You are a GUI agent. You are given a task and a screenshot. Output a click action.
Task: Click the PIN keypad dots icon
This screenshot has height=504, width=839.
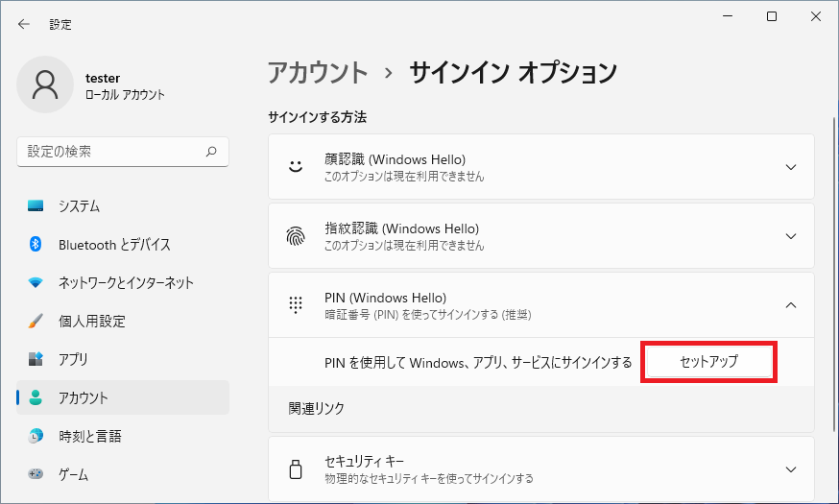pyautogui.click(x=296, y=305)
